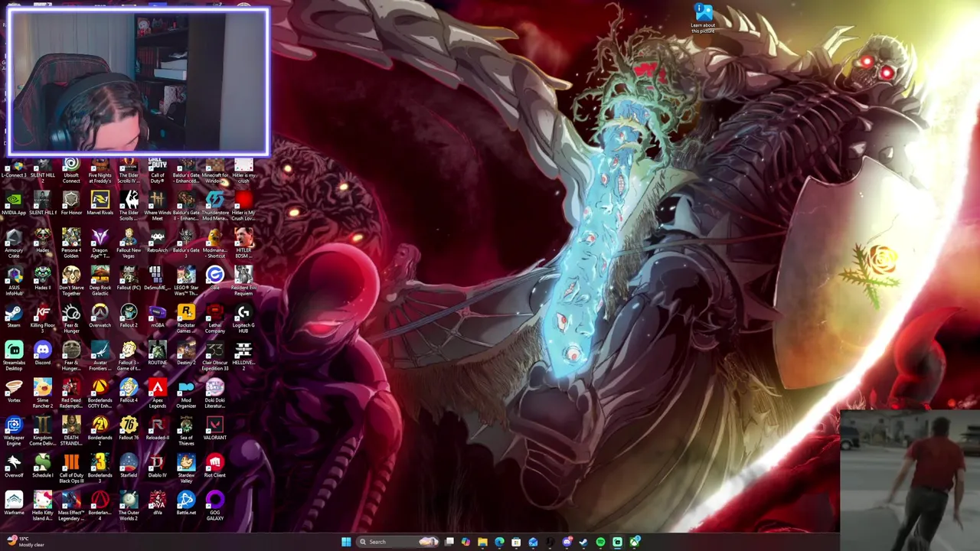Open File Explorer from the taskbar

482,542
